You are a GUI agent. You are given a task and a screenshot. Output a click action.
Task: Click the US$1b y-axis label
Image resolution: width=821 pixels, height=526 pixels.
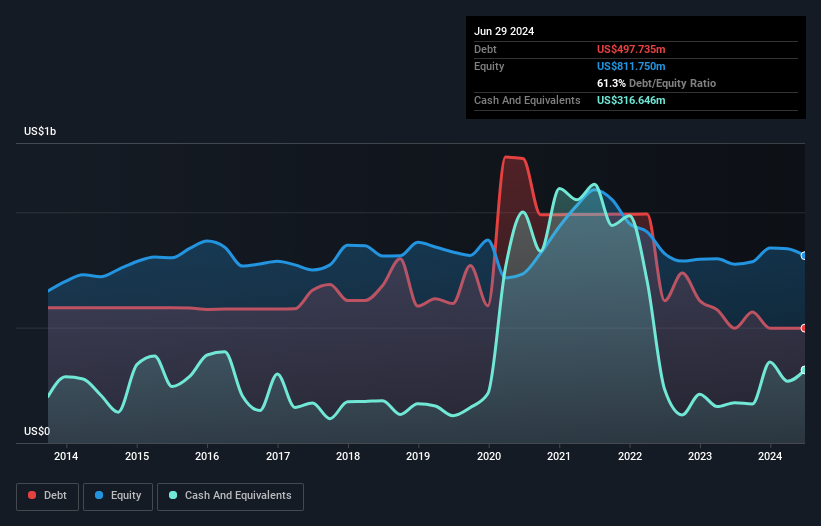click(x=40, y=131)
